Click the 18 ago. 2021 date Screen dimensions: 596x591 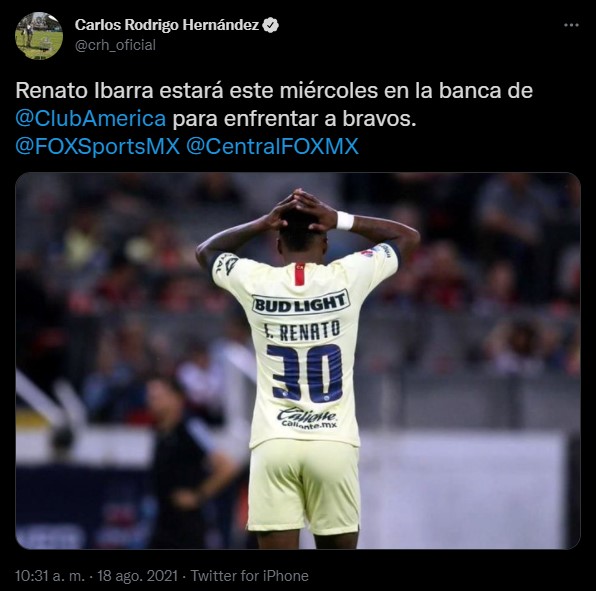click(137, 576)
